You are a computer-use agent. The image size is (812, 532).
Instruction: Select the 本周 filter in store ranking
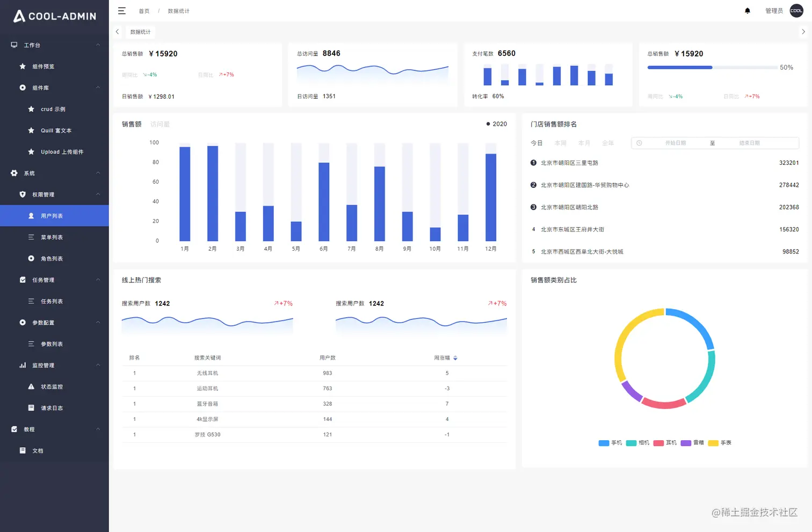560,143
